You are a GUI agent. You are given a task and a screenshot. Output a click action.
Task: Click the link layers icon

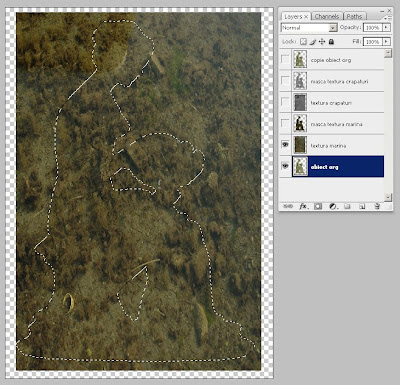point(288,206)
